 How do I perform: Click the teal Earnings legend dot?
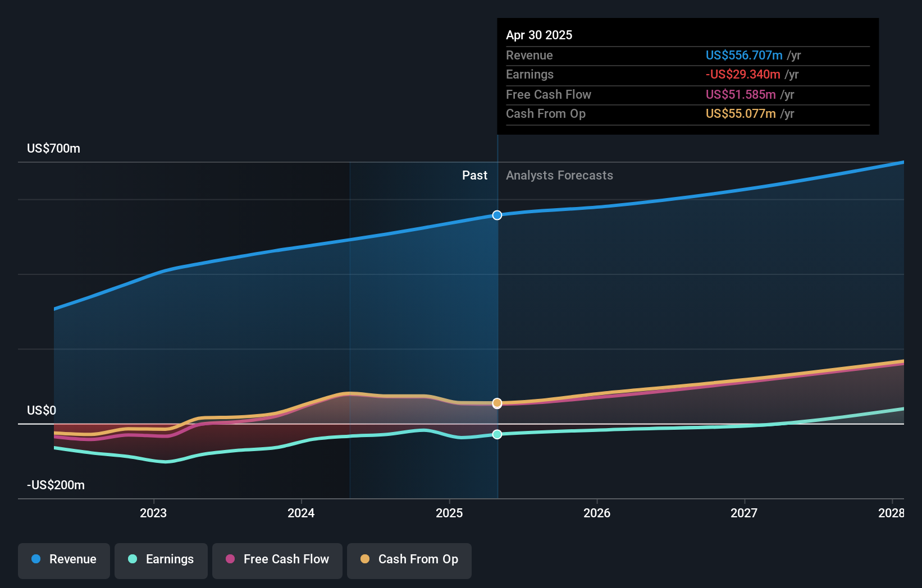[133, 559]
